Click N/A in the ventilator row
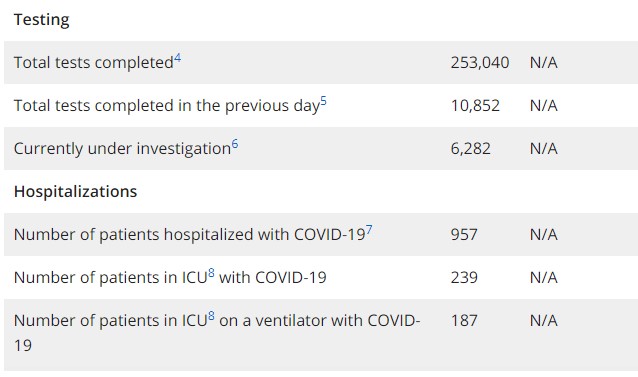The height and width of the screenshot is (377, 638). point(544,320)
